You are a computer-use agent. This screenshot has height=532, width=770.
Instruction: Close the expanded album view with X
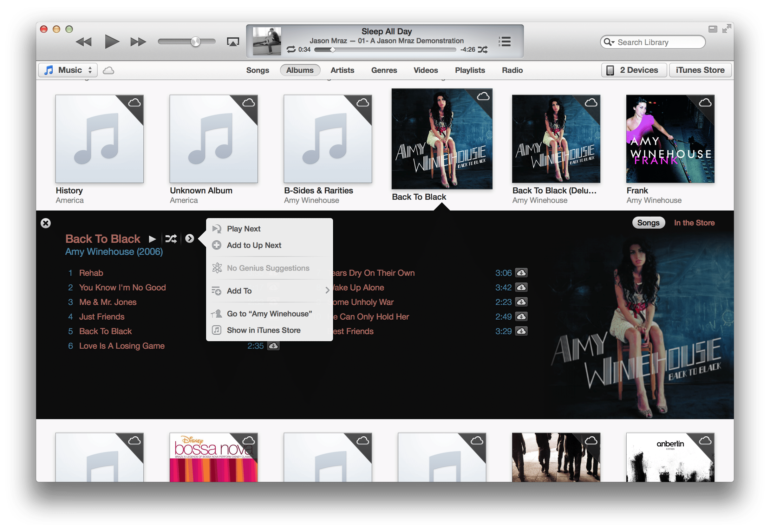(x=46, y=223)
